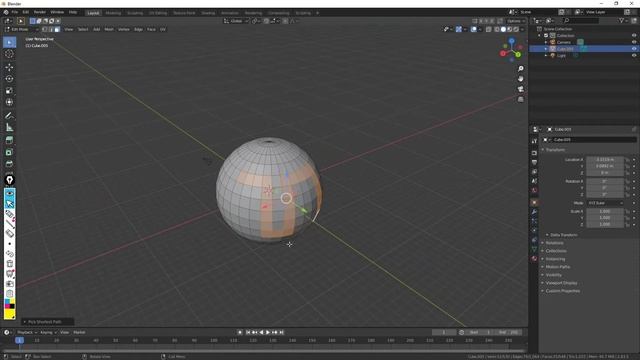
Task: Toggle X-ray display in viewport header
Action: 489,29
